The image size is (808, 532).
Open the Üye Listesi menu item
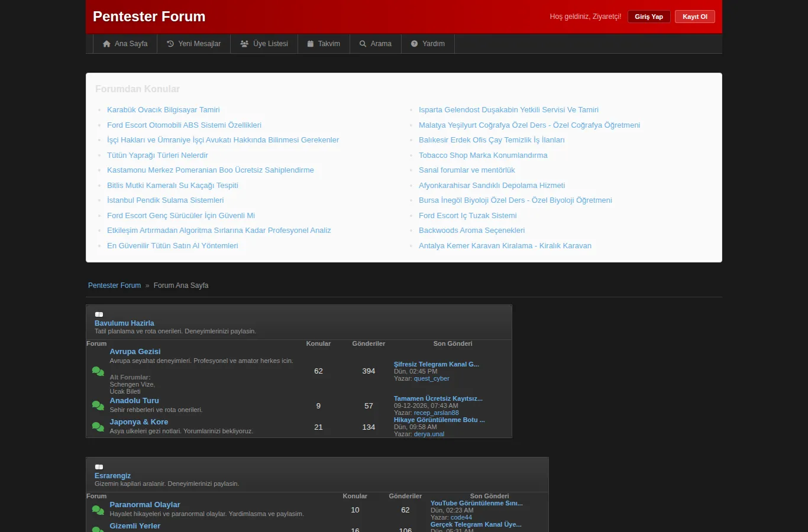point(264,44)
